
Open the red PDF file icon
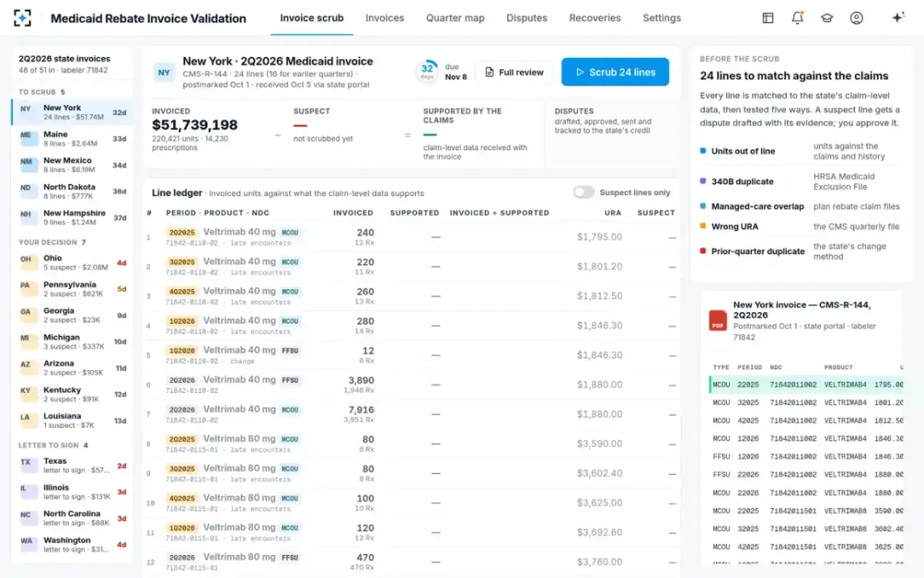pyautogui.click(x=718, y=321)
